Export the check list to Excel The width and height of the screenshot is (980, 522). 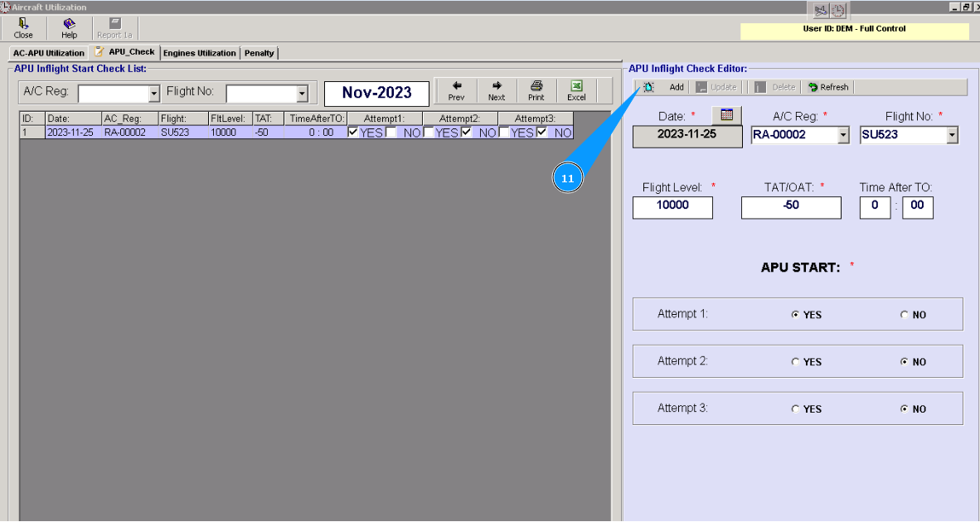pyautogui.click(x=576, y=91)
